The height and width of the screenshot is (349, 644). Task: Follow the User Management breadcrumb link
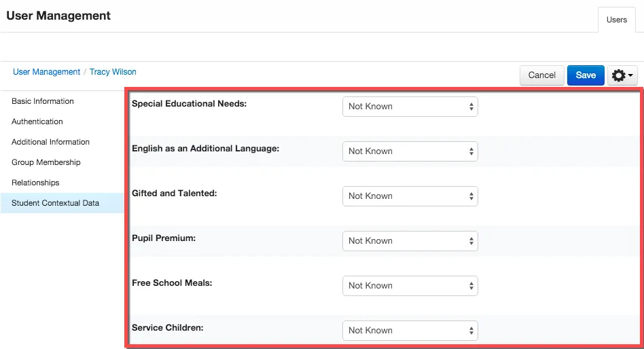click(46, 72)
